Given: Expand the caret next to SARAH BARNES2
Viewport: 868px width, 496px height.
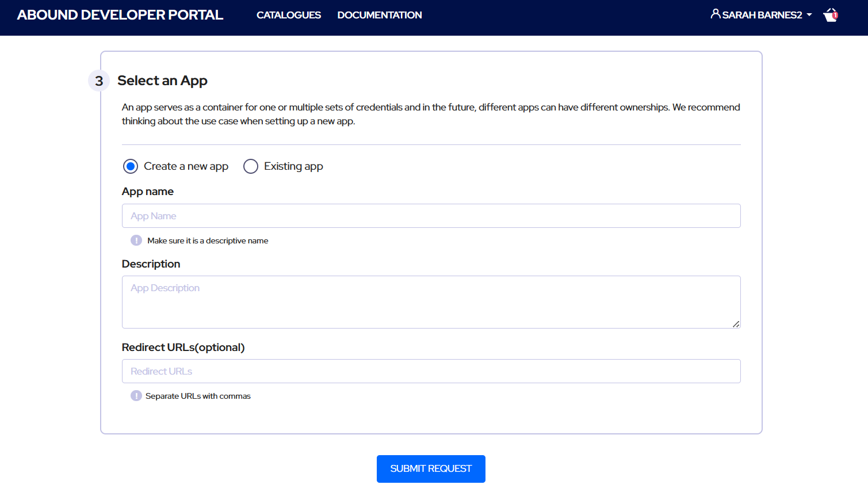Looking at the screenshot, I should click(x=809, y=15).
